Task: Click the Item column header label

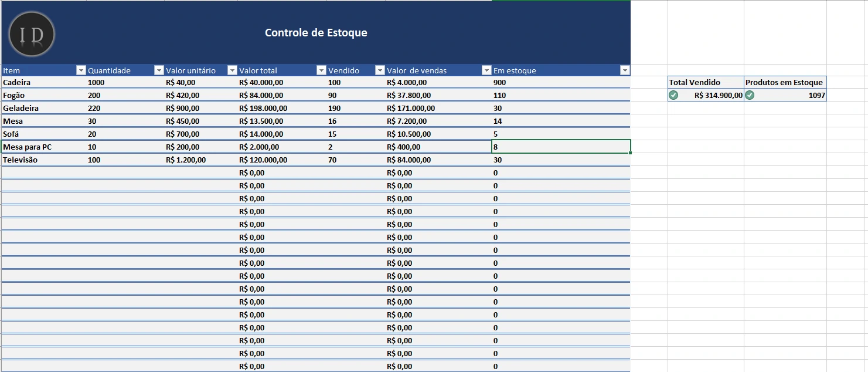Action: (11, 70)
